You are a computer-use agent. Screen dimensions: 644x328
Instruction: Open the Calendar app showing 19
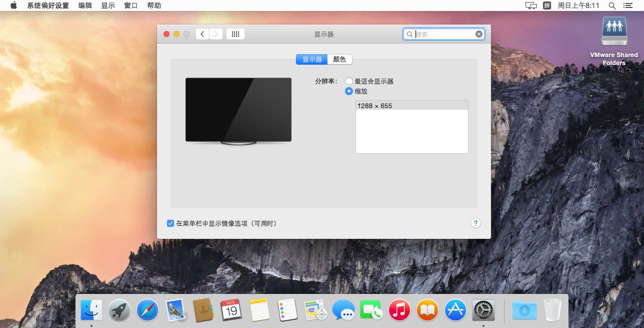[232, 310]
